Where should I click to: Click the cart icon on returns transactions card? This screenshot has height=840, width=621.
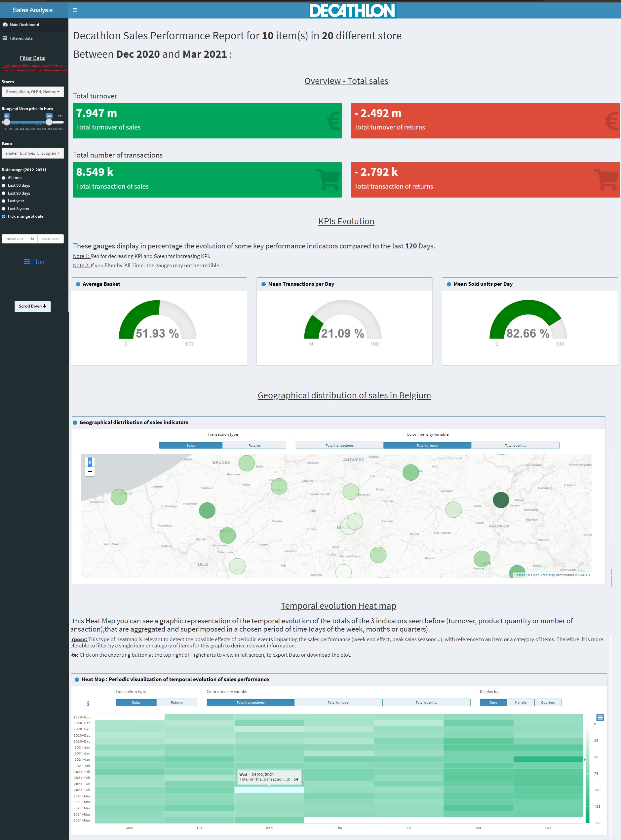(x=606, y=180)
